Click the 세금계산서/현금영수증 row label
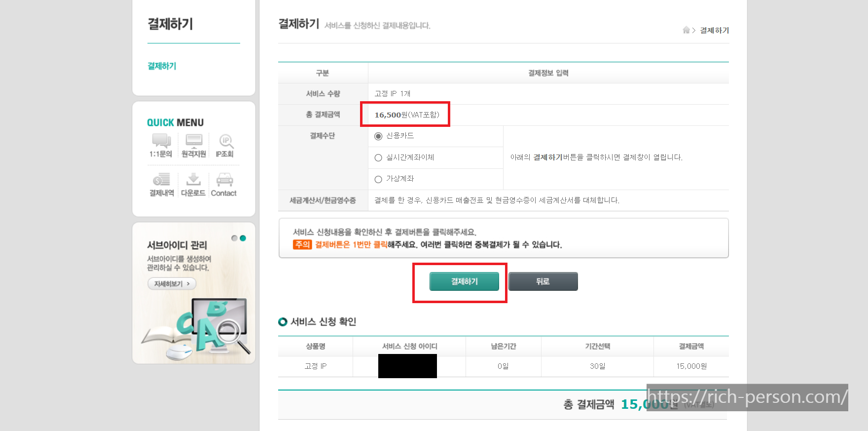Screen dimensions: 868x431 323,200
